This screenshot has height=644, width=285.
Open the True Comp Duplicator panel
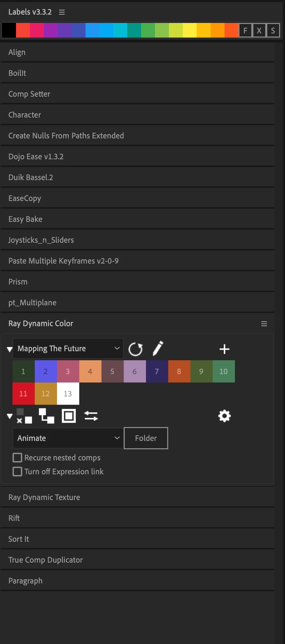click(x=137, y=560)
